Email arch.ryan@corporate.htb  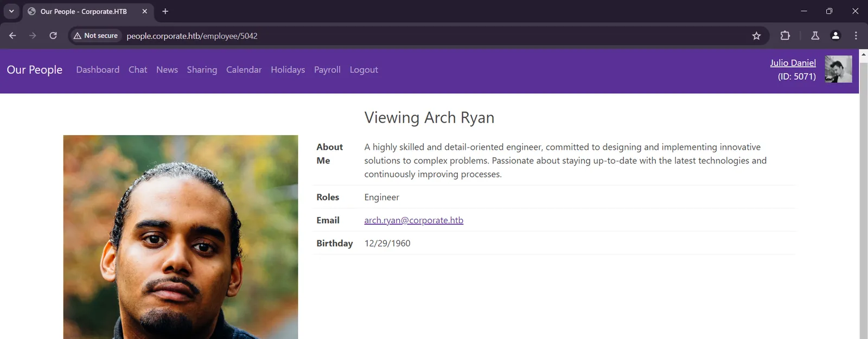(x=413, y=220)
